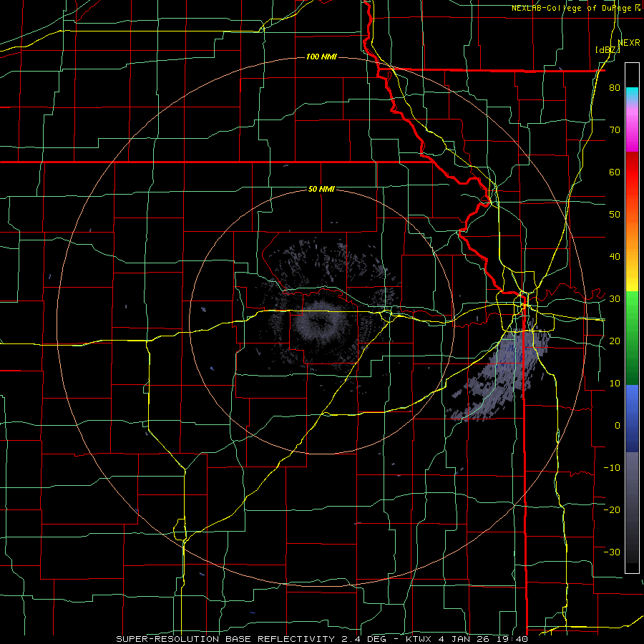644x644 pixels.
Task: Click the "50" value on dBZ scale
Action: coord(615,215)
